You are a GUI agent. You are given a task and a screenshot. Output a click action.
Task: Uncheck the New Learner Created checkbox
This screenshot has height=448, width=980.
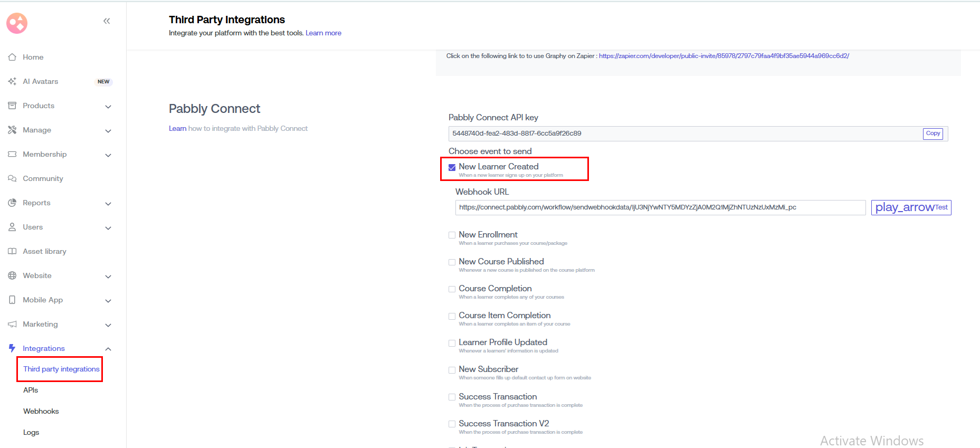pyautogui.click(x=452, y=167)
